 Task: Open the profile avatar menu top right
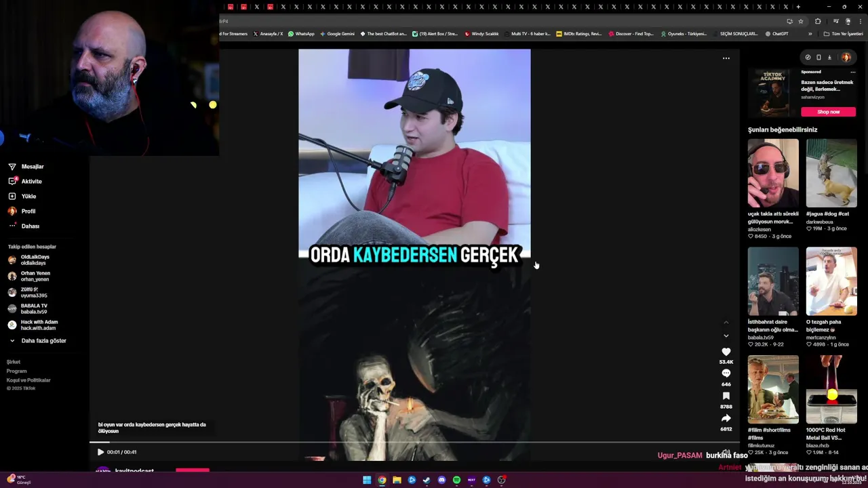(x=846, y=58)
